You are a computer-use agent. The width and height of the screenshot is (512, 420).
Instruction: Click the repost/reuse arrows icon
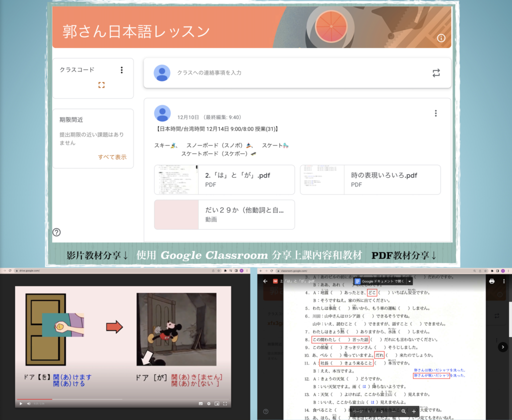coord(436,73)
